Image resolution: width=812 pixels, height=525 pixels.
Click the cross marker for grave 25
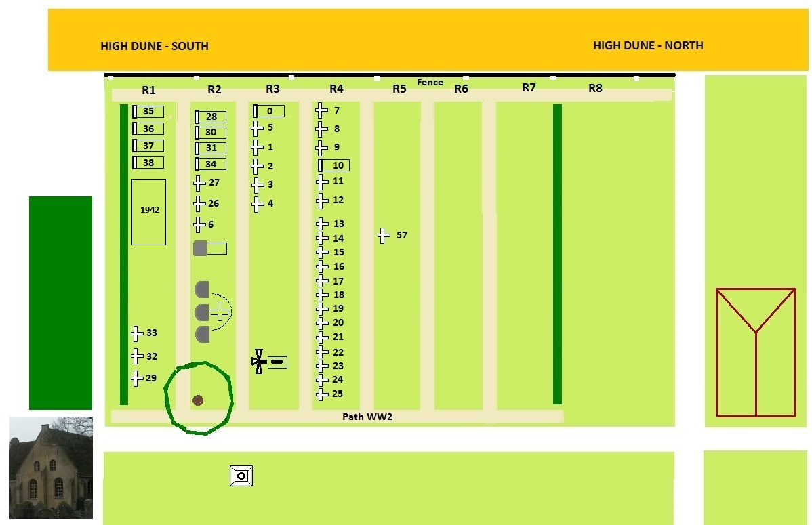click(321, 394)
